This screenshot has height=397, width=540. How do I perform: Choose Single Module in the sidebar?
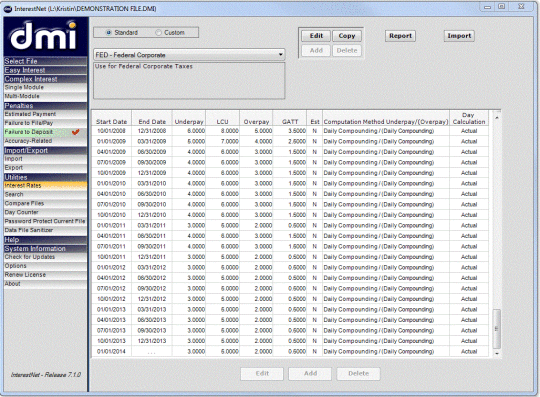coord(45,87)
